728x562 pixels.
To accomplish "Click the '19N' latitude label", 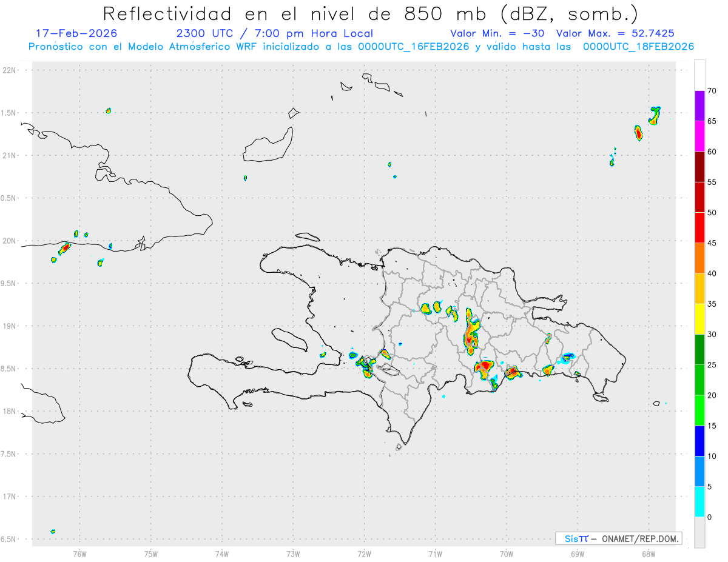I will pyautogui.click(x=10, y=326).
